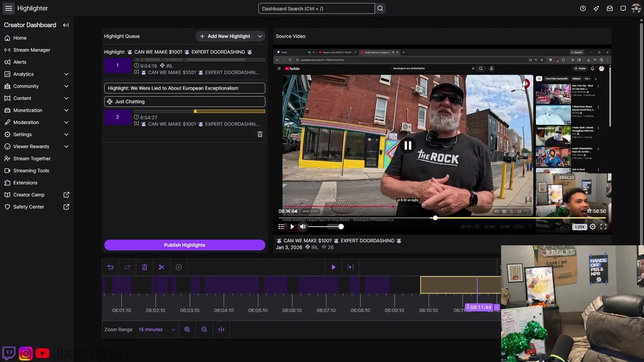Open the Safety Center external link

37,207
